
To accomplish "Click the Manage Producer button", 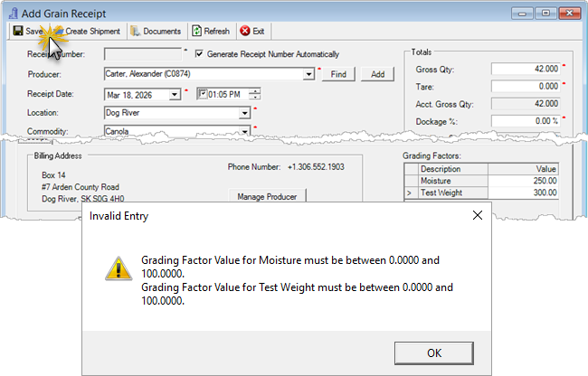I will tap(267, 196).
